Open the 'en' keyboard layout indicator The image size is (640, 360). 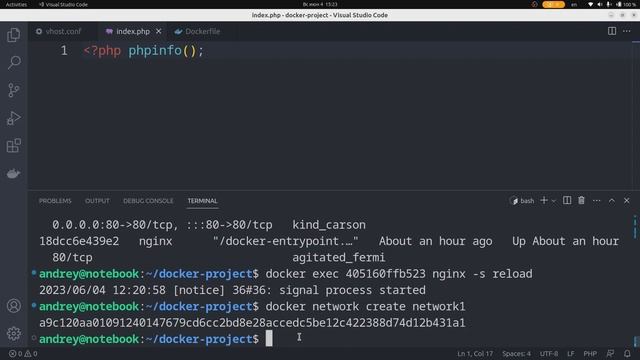click(574, 4)
